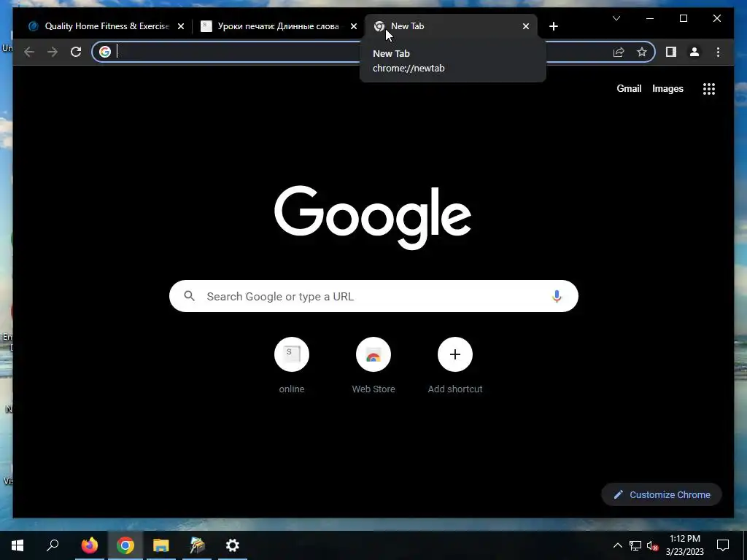Reload the page with the refresh icon
The width and height of the screenshot is (747, 560).
(x=76, y=52)
